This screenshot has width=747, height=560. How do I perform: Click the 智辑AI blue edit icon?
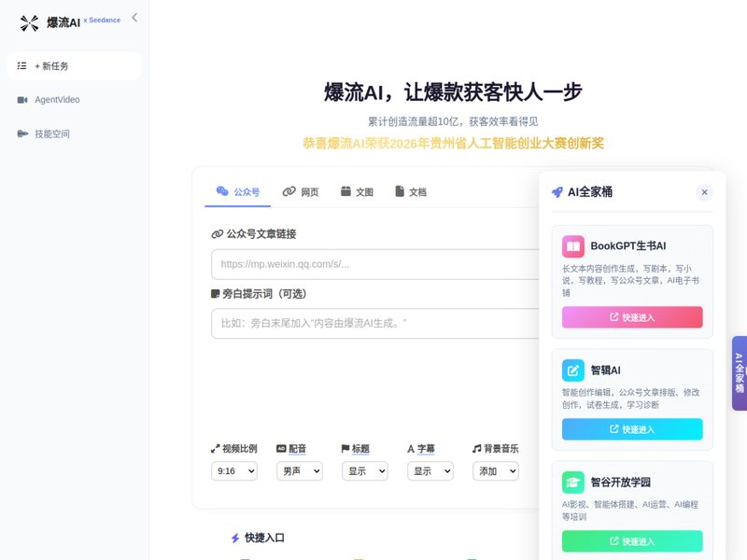click(573, 371)
